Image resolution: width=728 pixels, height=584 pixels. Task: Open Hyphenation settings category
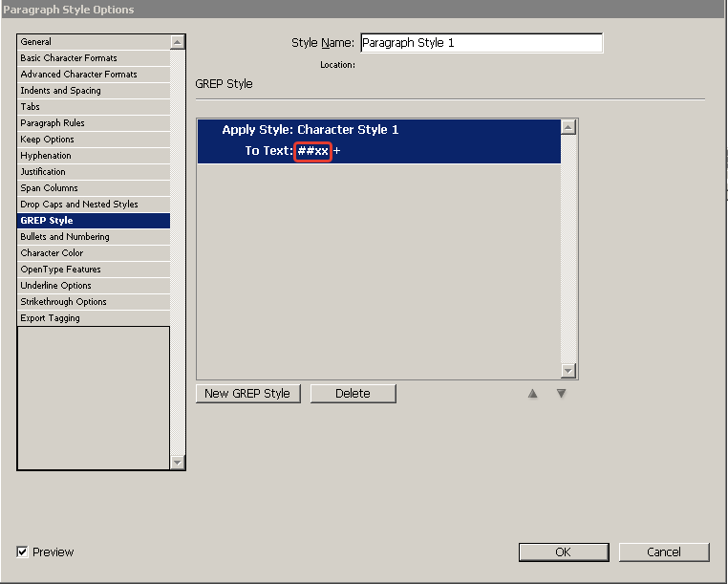pyautogui.click(x=94, y=156)
